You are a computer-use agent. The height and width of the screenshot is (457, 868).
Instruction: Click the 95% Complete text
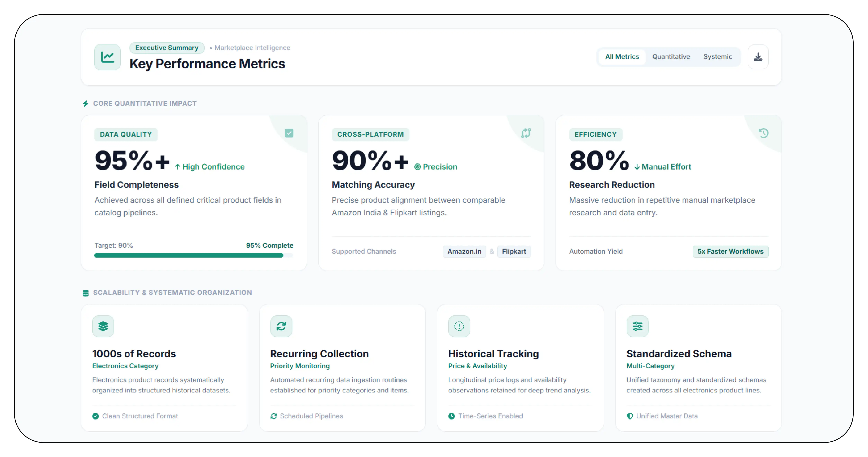[270, 245]
